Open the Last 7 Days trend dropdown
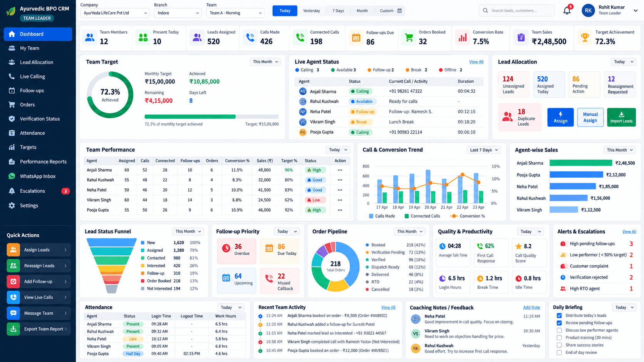This screenshot has height=362, width=644. (x=484, y=150)
